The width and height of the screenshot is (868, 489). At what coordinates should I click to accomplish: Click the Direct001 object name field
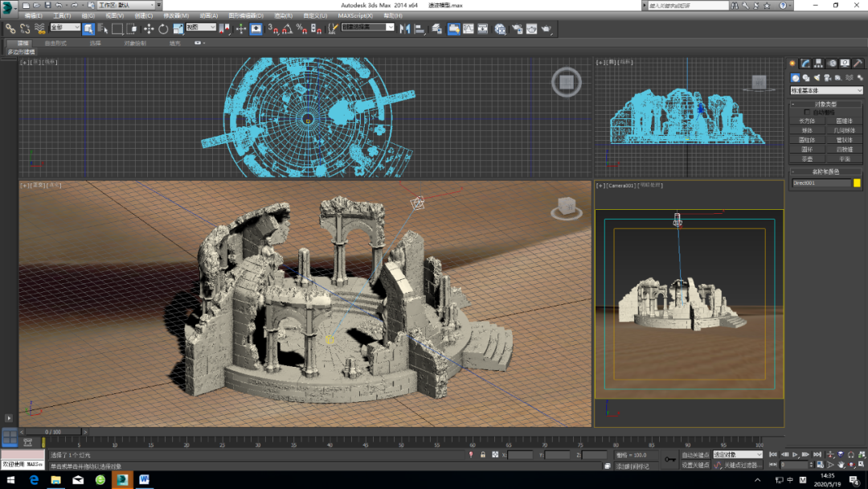pyautogui.click(x=821, y=183)
